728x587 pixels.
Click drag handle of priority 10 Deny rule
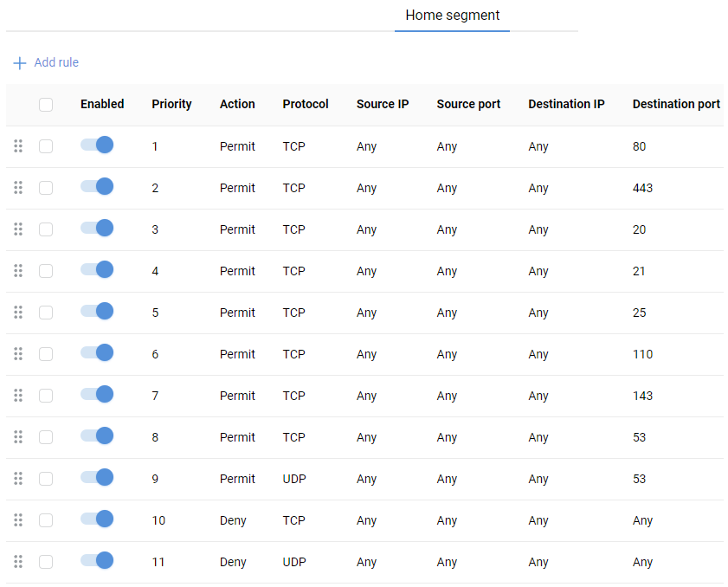(18, 520)
